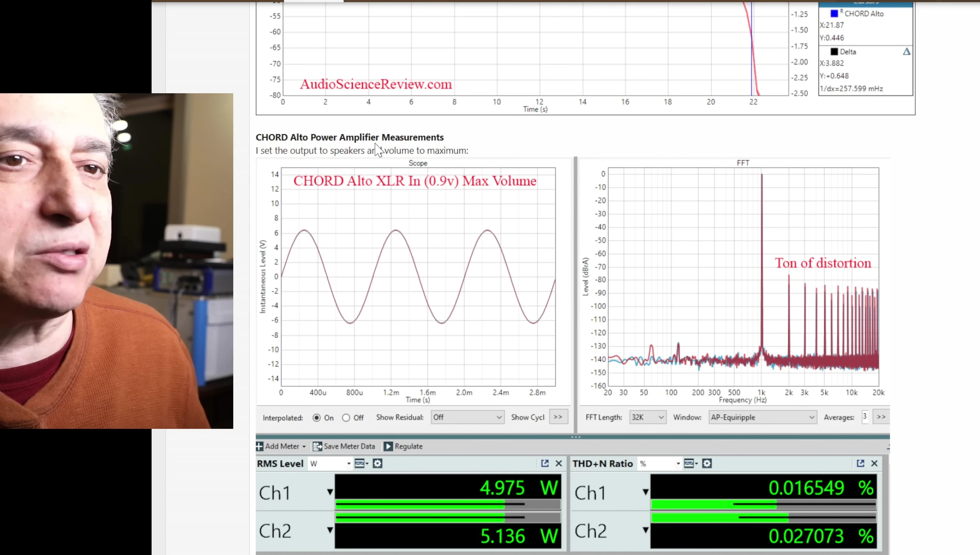980x555 pixels.
Task: Open the Add Meter dropdown arrow
Action: pyautogui.click(x=304, y=446)
